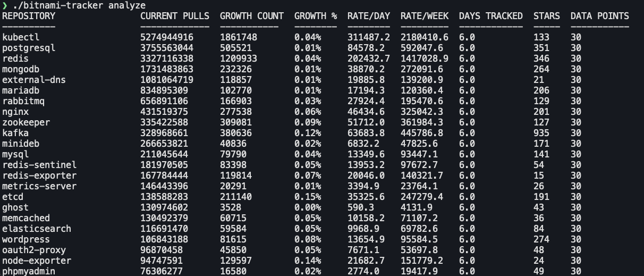Click the 'wordpress' repository name
Image resolution: width=644 pixels, height=276 pixels.
coord(26,239)
